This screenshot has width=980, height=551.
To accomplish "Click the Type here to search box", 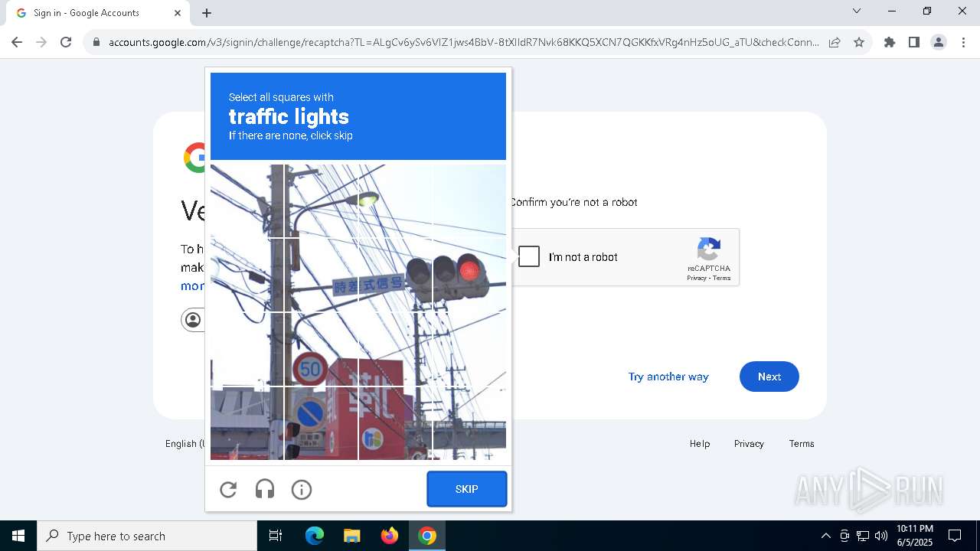I will point(147,536).
